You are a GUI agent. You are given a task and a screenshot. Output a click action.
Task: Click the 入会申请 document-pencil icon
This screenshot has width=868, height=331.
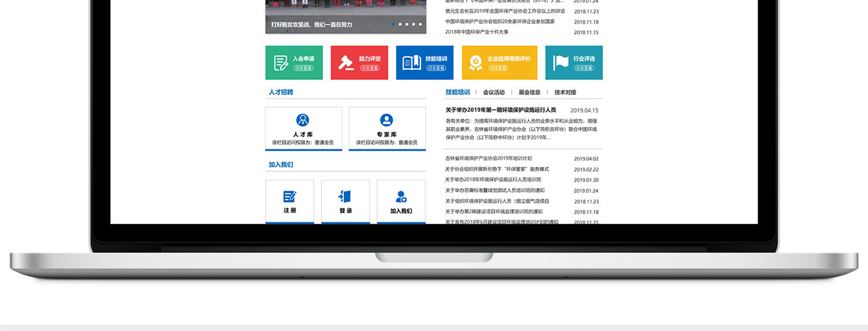[x=281, y=63]
